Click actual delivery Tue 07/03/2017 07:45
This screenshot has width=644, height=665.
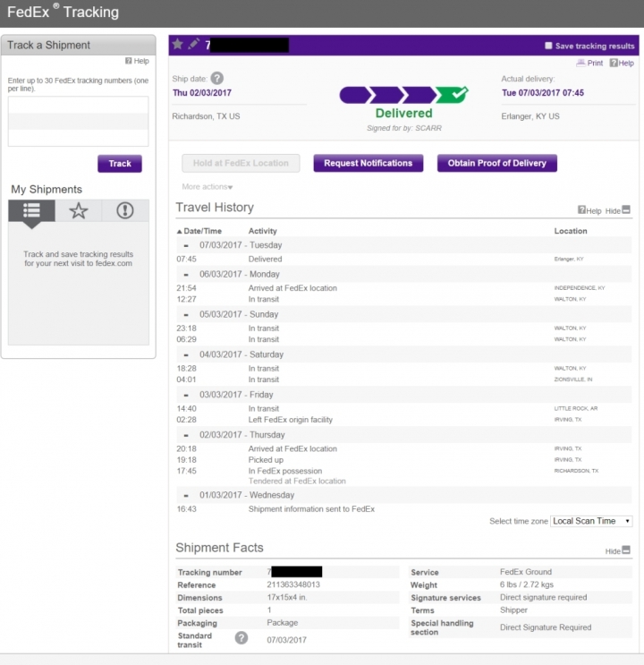(x=543, y=93)
